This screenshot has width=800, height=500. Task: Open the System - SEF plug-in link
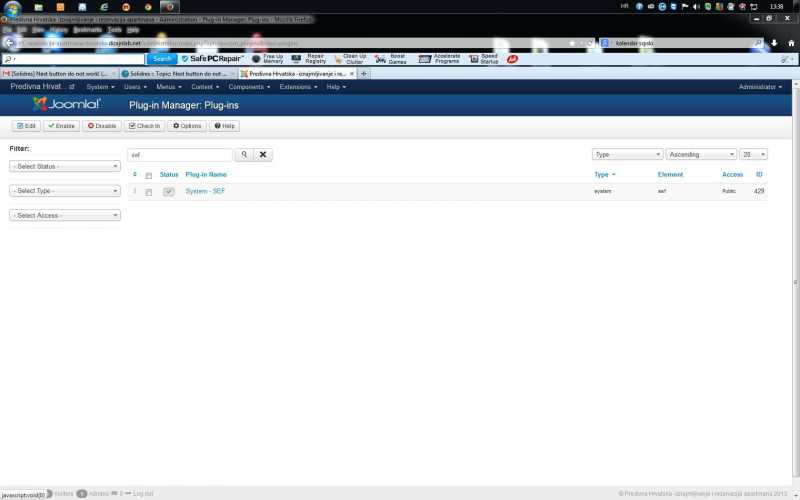pos(205,191)
